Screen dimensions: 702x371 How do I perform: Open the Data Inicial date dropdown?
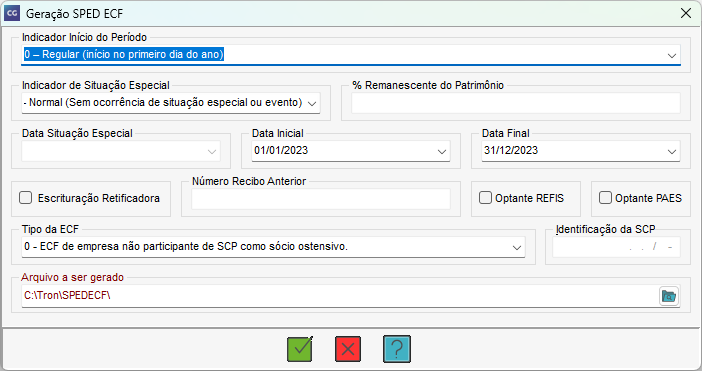(441, 151)
